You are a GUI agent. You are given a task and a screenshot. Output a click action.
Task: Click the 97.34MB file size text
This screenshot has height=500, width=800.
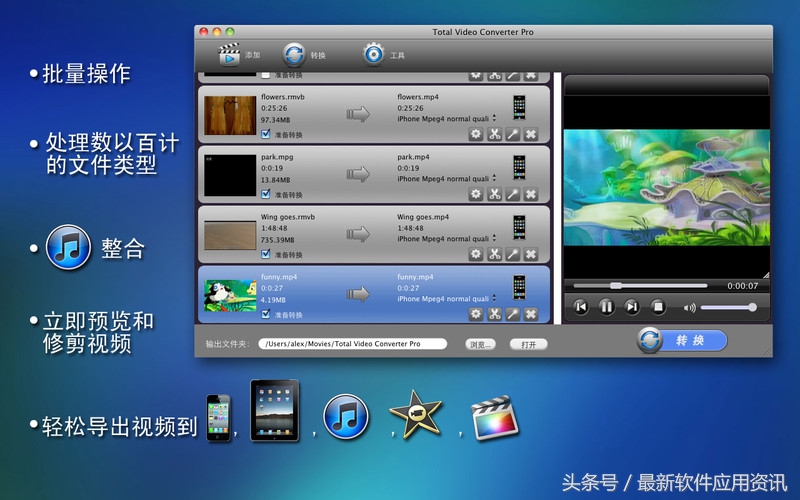(x=276, y=120)
